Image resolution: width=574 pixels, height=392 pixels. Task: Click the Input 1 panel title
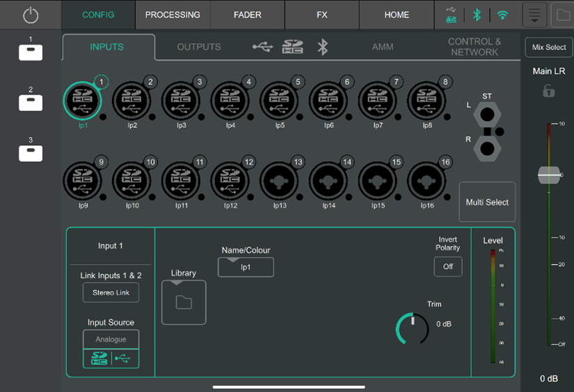tap(110, 246)
